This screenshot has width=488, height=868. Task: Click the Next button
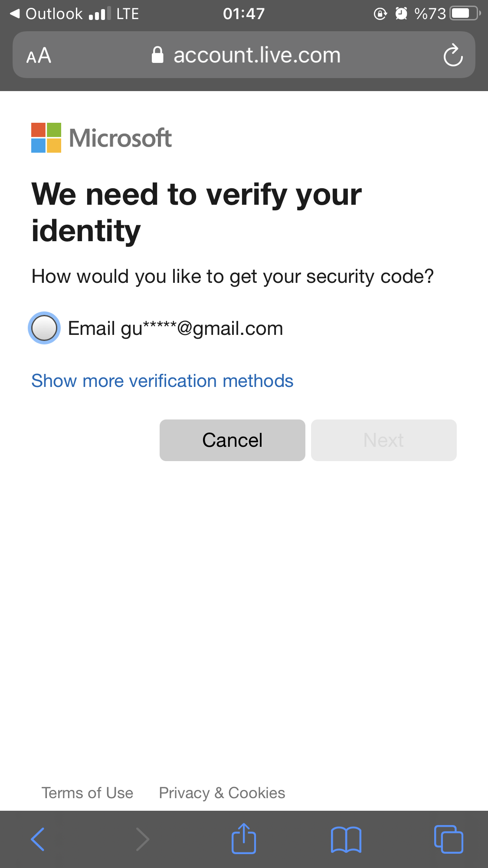click(384, 440)
